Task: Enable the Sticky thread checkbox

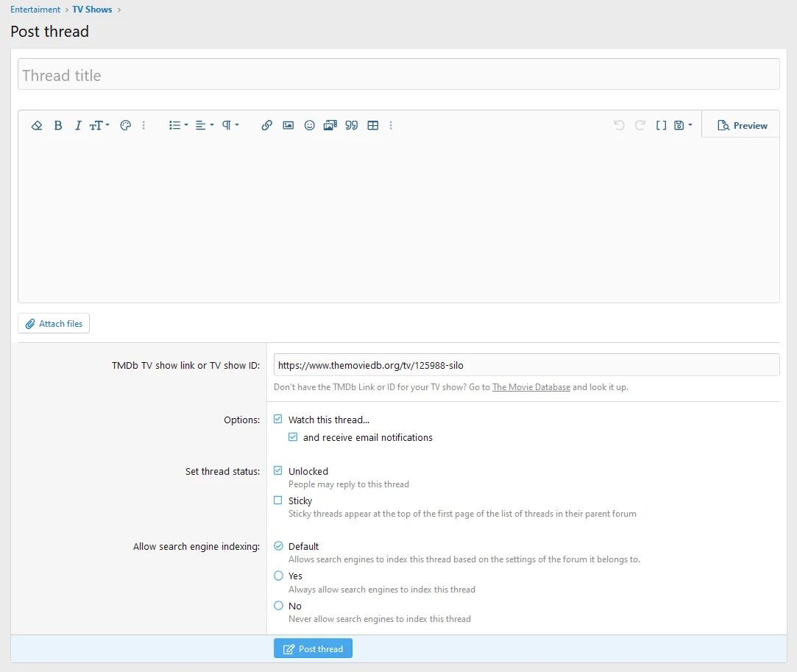Action: (278, 501)
